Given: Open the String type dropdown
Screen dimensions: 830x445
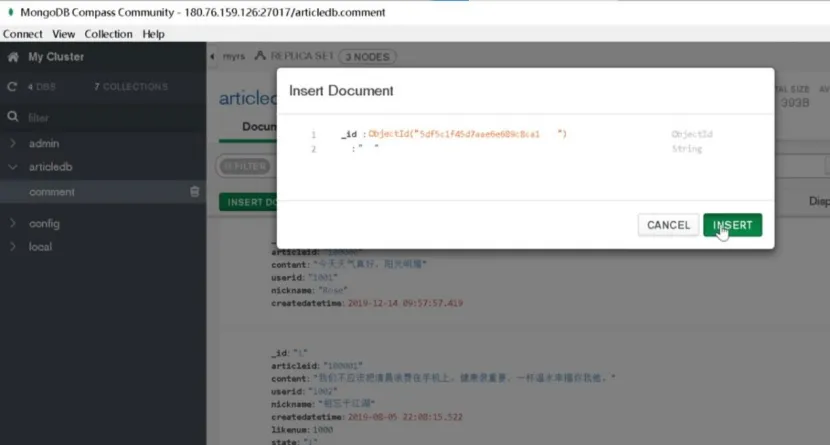Looking at the screenshot, I should pos(687,149).
